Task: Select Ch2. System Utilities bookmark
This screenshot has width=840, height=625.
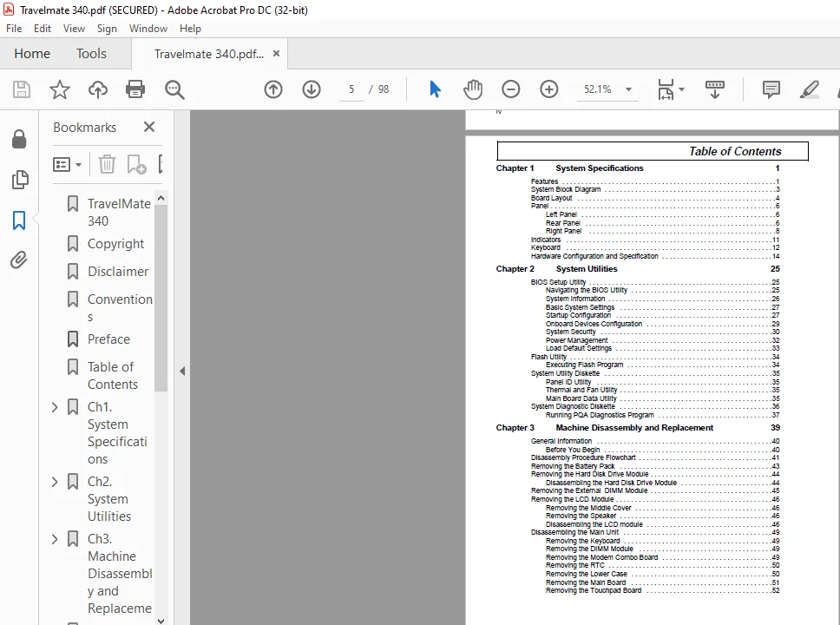Action: click(x=109, y=499)
